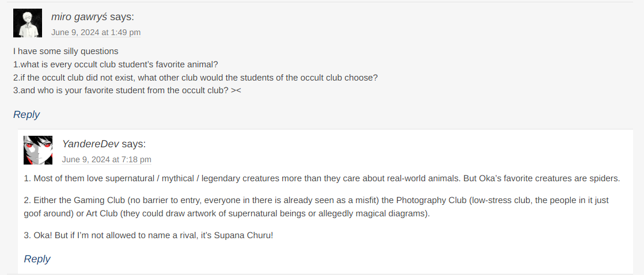Click the "I have some silly questions" line
The width and height of the screenshot is (644, 275).
[x=66, y=51]
